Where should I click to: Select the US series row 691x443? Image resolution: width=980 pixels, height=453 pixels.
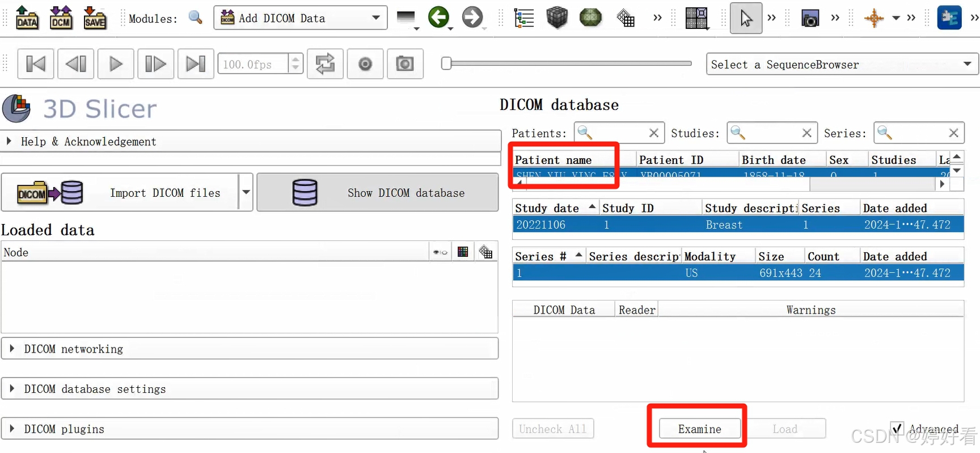(x=738, y=273)
